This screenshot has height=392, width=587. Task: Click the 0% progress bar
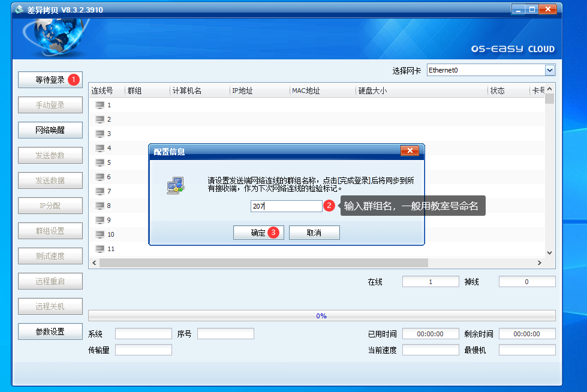pos(321,316)
